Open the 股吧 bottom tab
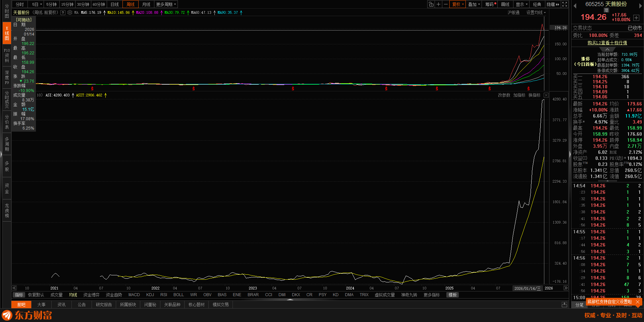 click(x=21, y=305)
